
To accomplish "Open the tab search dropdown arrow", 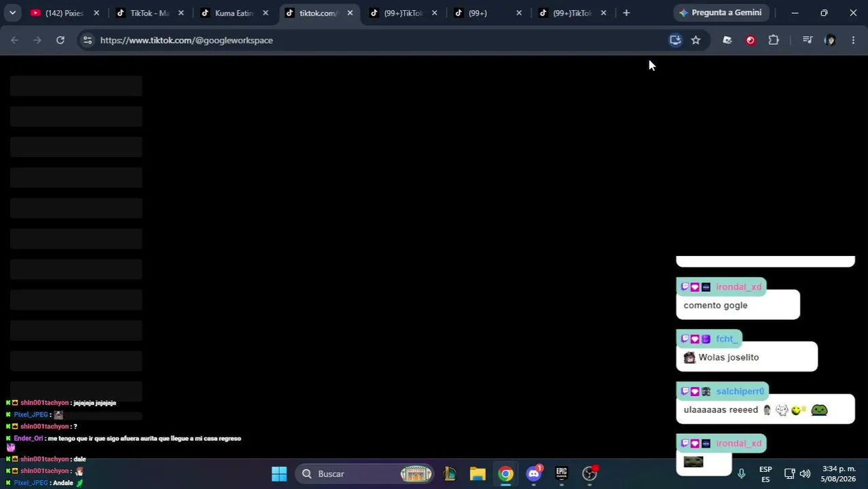I will (x=12, y=13).
